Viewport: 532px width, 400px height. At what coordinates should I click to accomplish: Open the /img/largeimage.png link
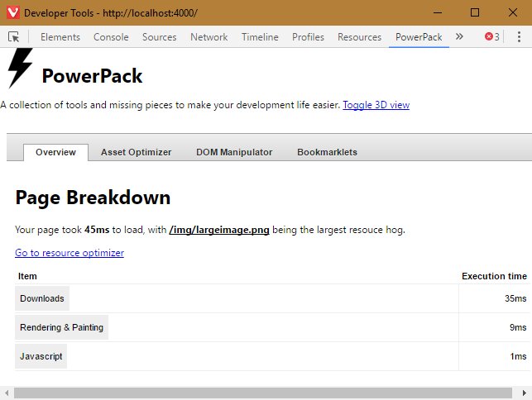pyautogui.click(x=219, y=230)
